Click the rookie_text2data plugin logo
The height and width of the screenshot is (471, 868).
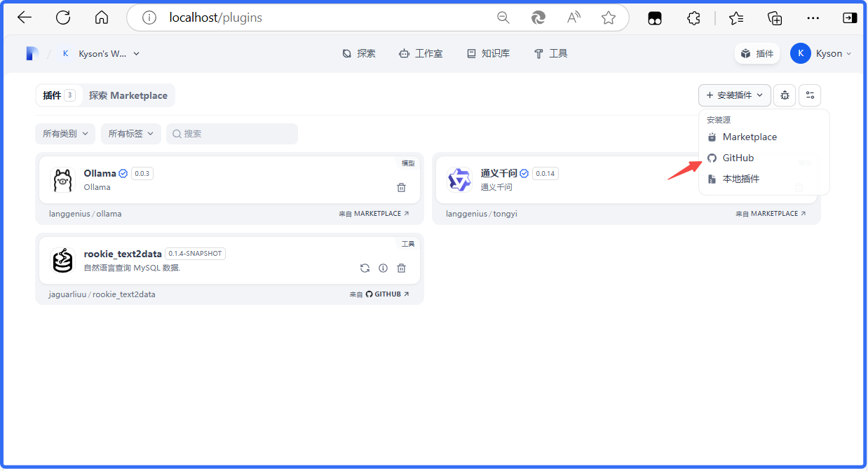tap(63, 261)
